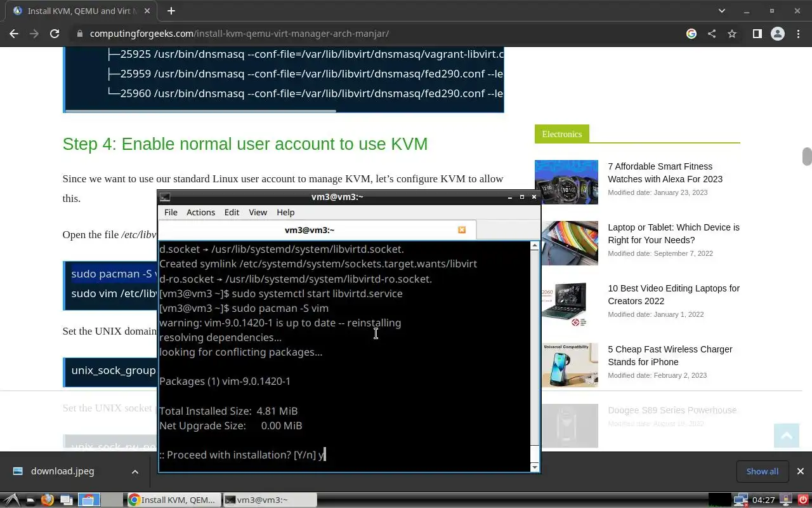Click the Chrome address bar URL
The height and width of the screenshot is (508, 812).
pos(239,34)
